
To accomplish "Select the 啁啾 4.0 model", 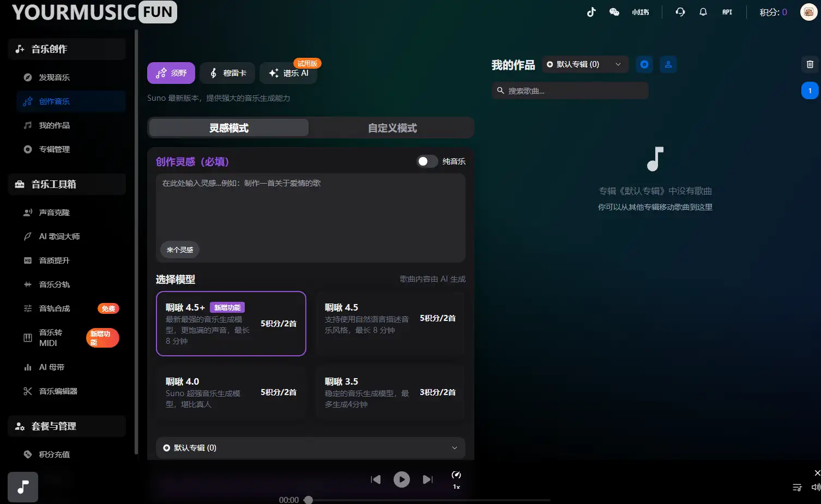I will [x=231, y=393].
